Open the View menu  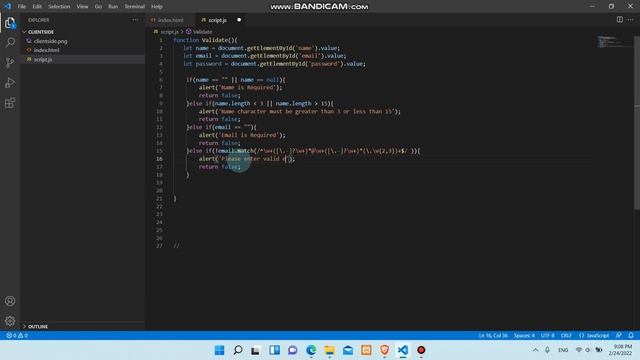coord(82,7)
